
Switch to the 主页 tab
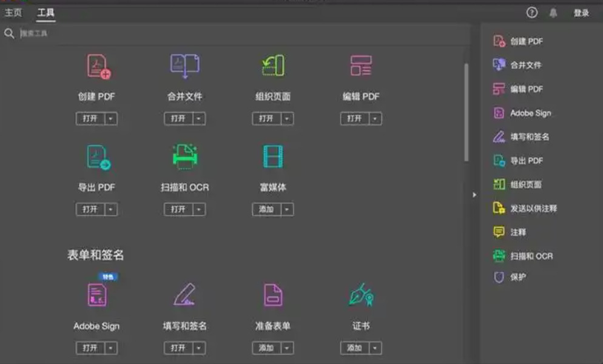13,13
